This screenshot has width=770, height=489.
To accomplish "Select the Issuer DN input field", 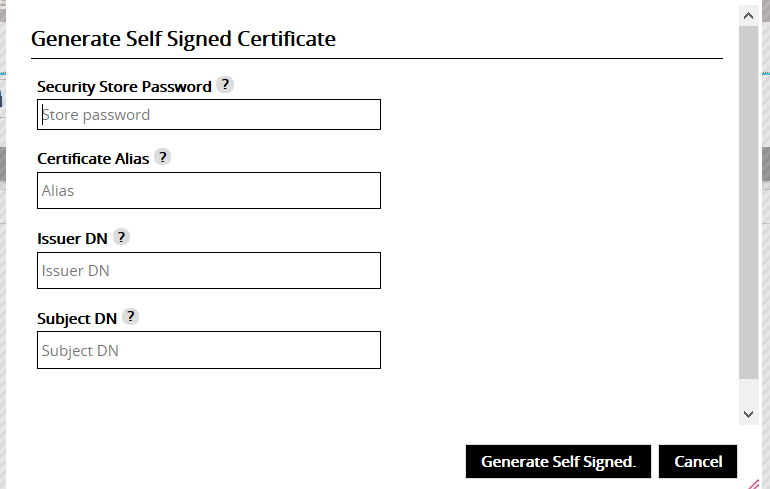I will 209,270.
